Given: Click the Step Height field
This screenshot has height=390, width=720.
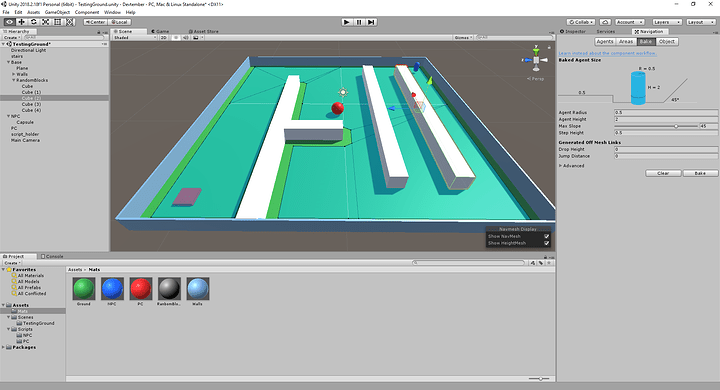Looking at the screenshot, I should (x=666, y=132).
